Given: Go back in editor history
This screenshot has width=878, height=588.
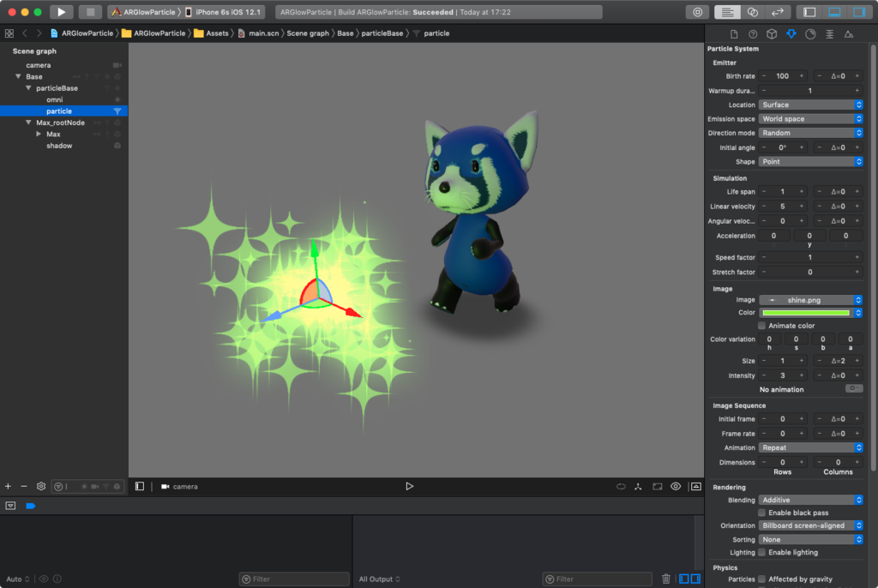Looking at the screenshot, I should click(25, 33).
